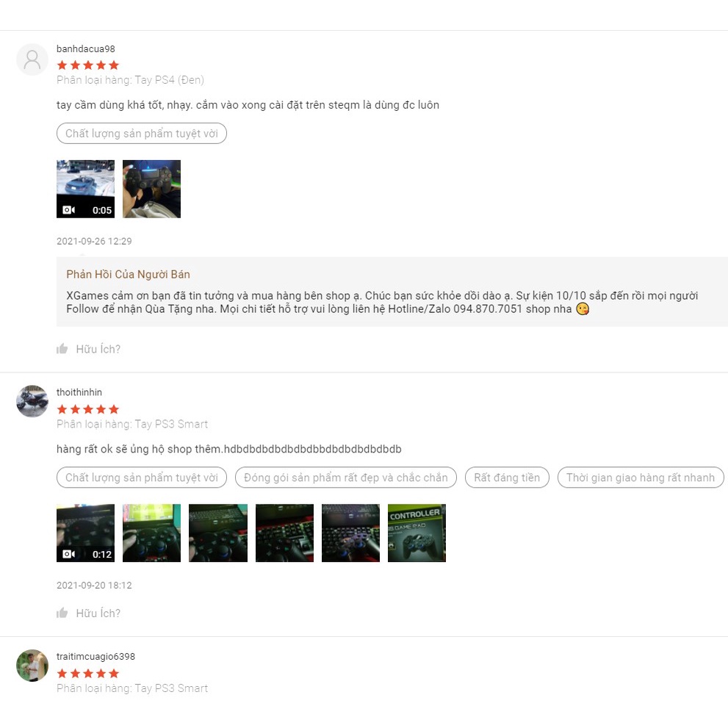Click 'Chất lượng sản phẩm tuyệt vời' tag on first review
The image size is (728, 728).
pos(142,133)
